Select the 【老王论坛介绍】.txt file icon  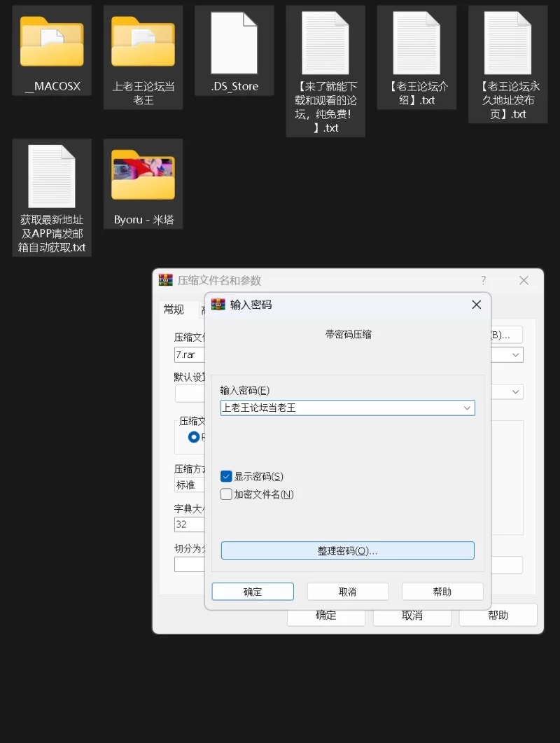click(416, 43)
